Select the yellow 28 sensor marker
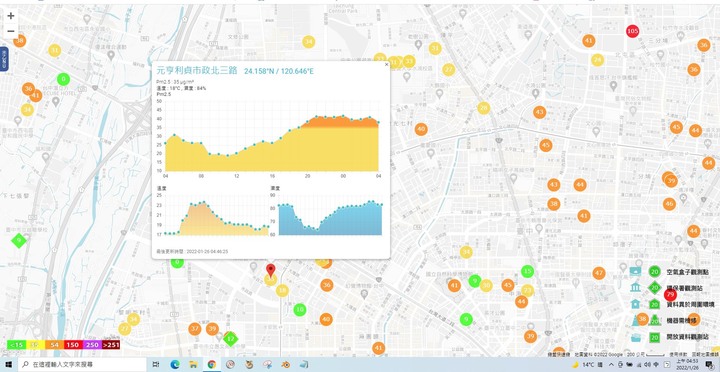 [483, 108]
